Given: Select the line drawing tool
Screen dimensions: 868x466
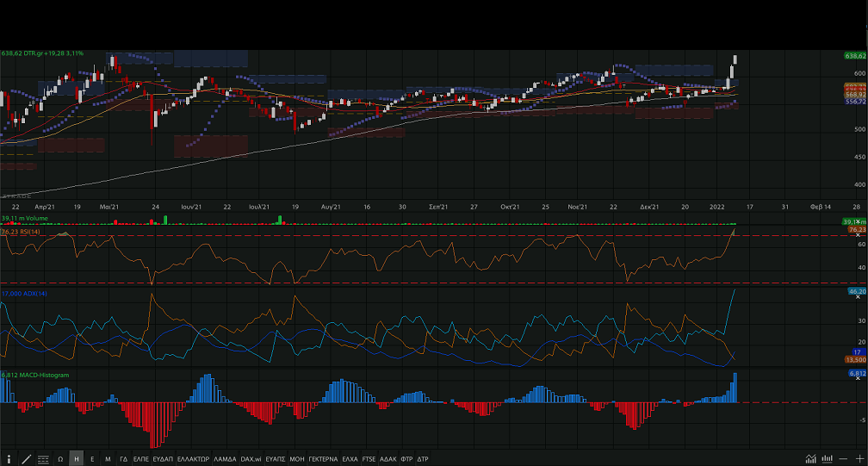Looking at the screenshot, I should click(26, 459).
